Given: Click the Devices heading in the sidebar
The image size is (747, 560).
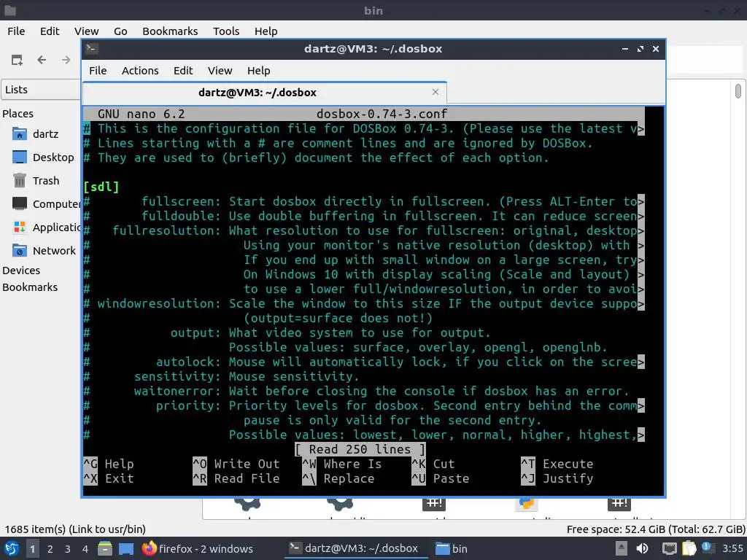Looking at the screenshot, I should 21,271.
